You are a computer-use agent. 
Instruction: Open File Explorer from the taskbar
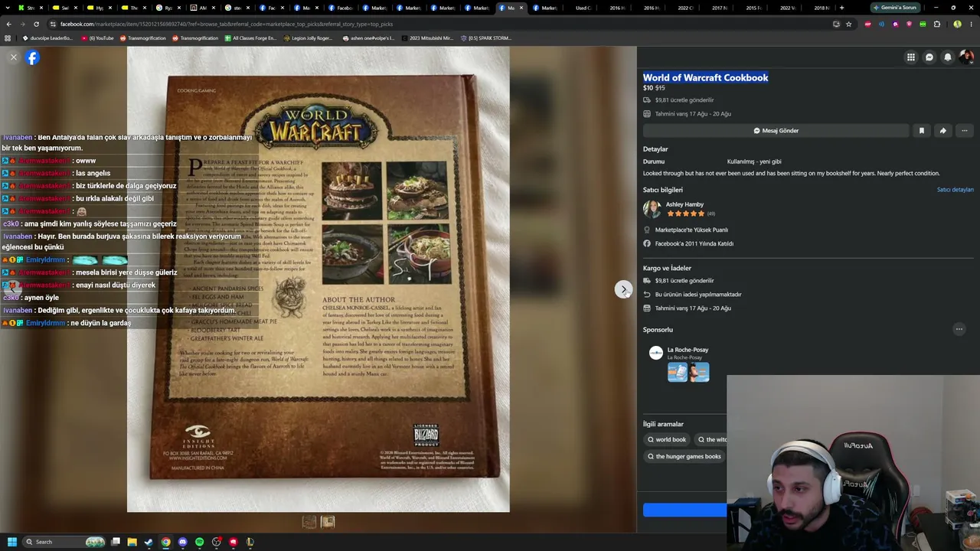(x=132, y=542)
